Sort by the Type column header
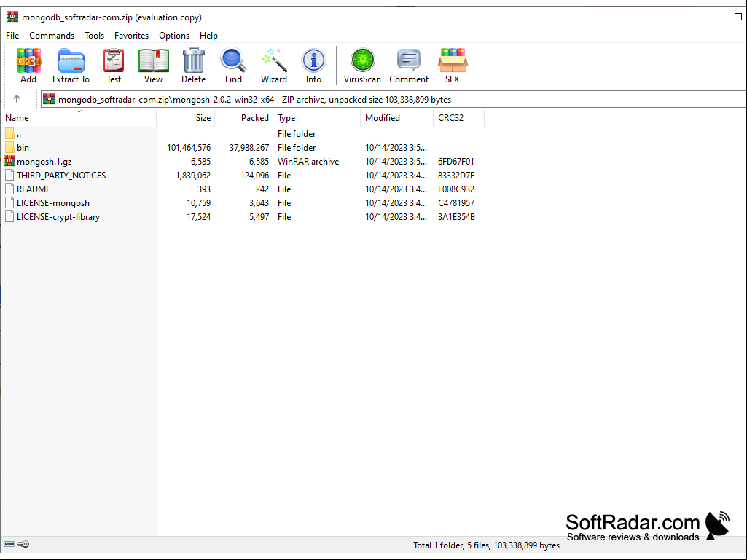Screen dimensions: 747x560 [x=317, y=118]
